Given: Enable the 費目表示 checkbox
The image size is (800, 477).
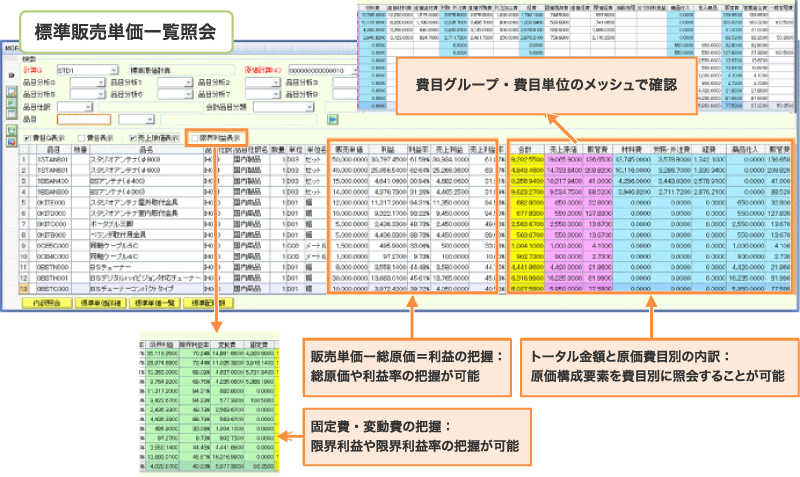Looking at the screenshot, I should coord(83,135).
